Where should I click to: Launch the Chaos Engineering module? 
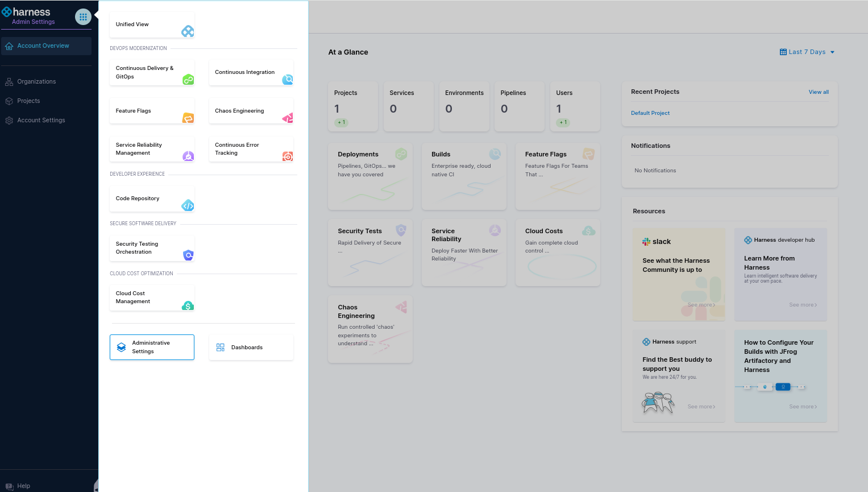(x=251, y=111)
